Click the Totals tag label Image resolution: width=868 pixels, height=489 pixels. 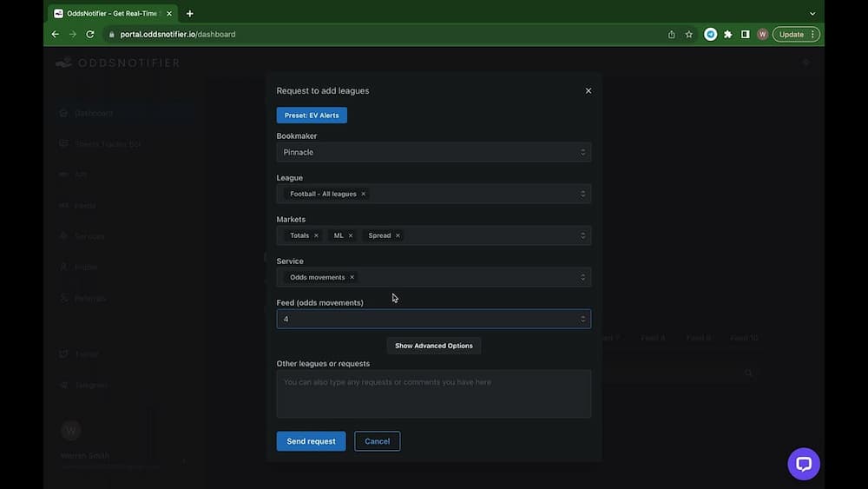click(299, 235)
